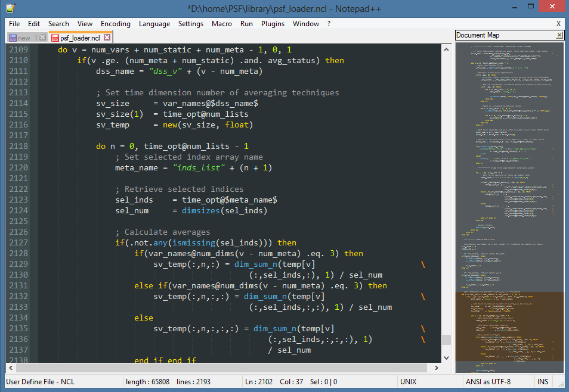Click the horizontal scrollbar right arrow
569x392 pixels.
click(436, 368)
